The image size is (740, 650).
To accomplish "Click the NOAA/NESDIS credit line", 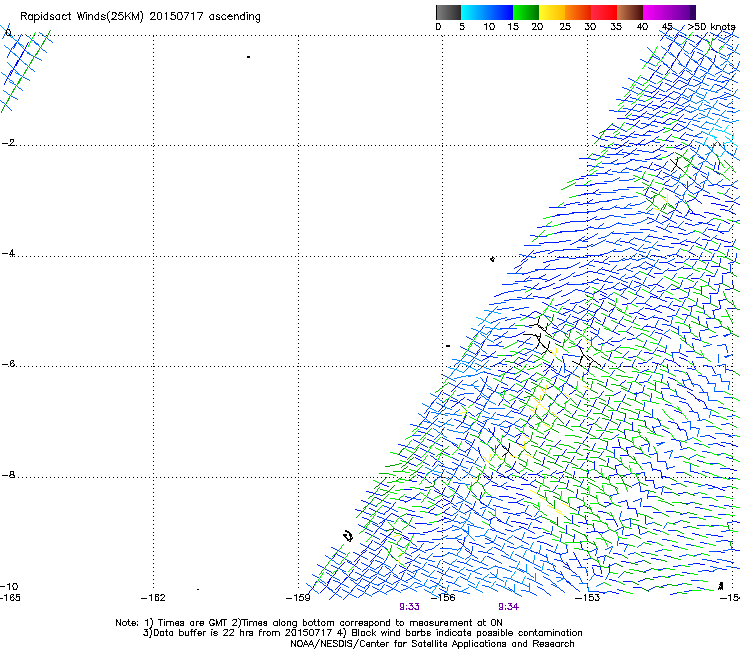I will (432, 644).
